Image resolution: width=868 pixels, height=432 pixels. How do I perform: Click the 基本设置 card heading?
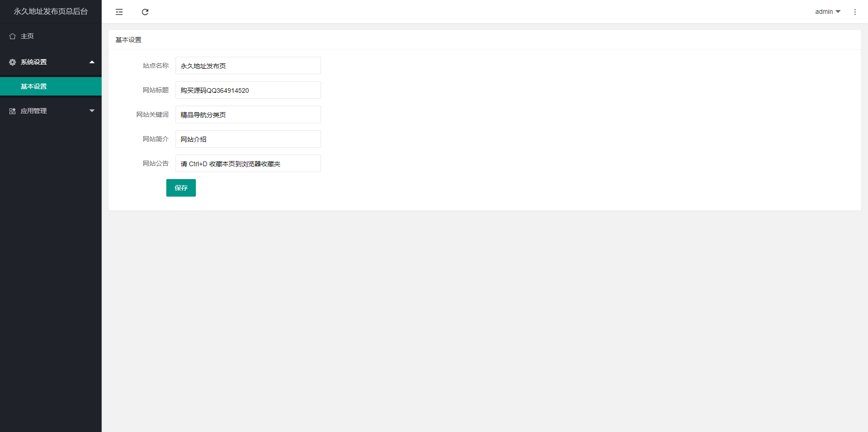coord(128,40)
